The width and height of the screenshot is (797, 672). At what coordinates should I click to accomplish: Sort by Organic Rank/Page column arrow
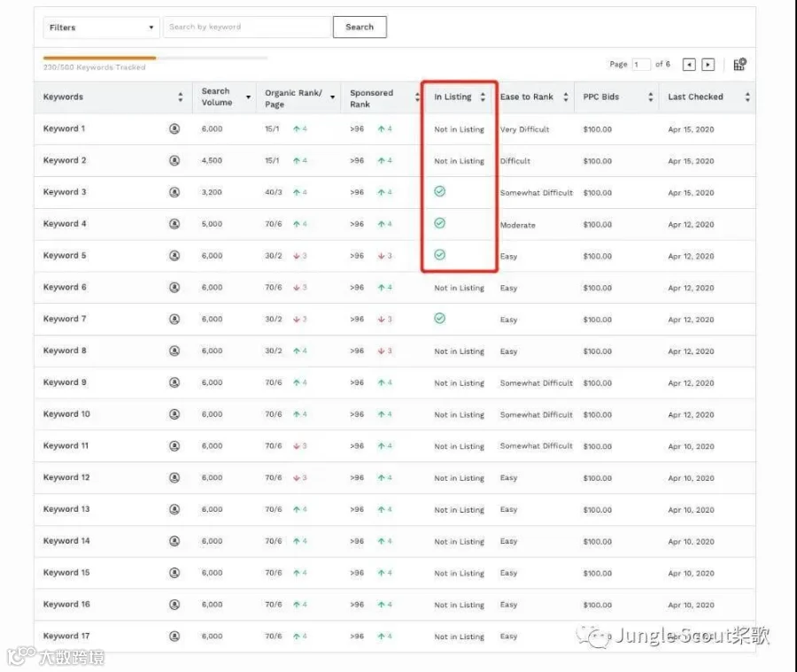coord(332,97)
